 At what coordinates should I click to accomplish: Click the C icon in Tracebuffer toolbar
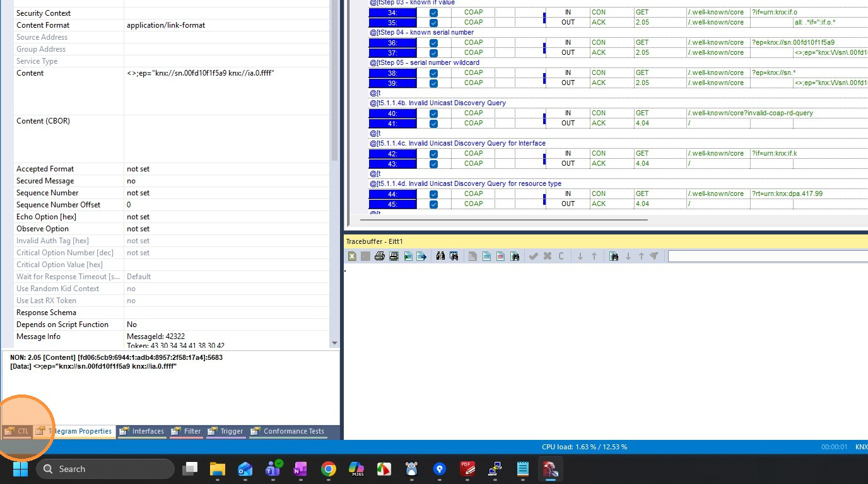[x=561, y=256]
